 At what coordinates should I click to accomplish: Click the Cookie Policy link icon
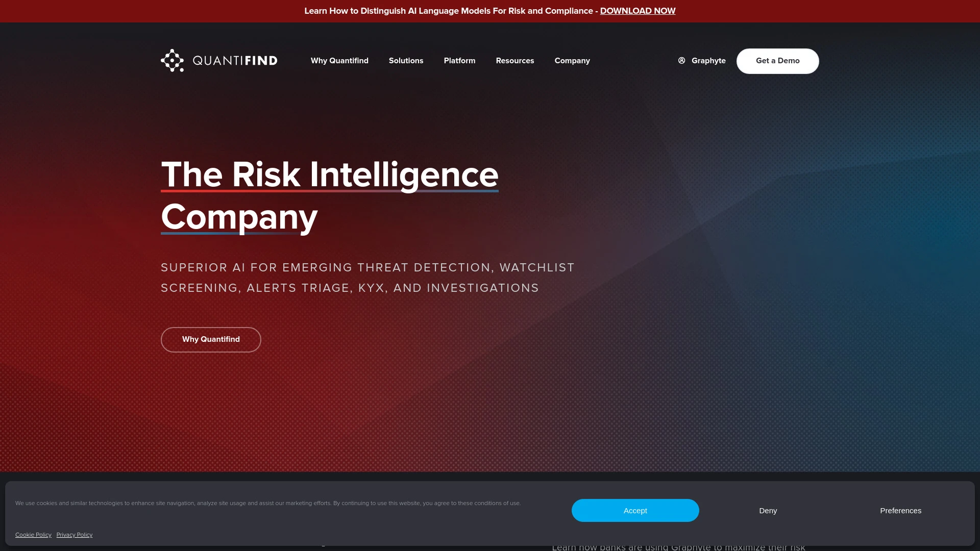(33, 534)
